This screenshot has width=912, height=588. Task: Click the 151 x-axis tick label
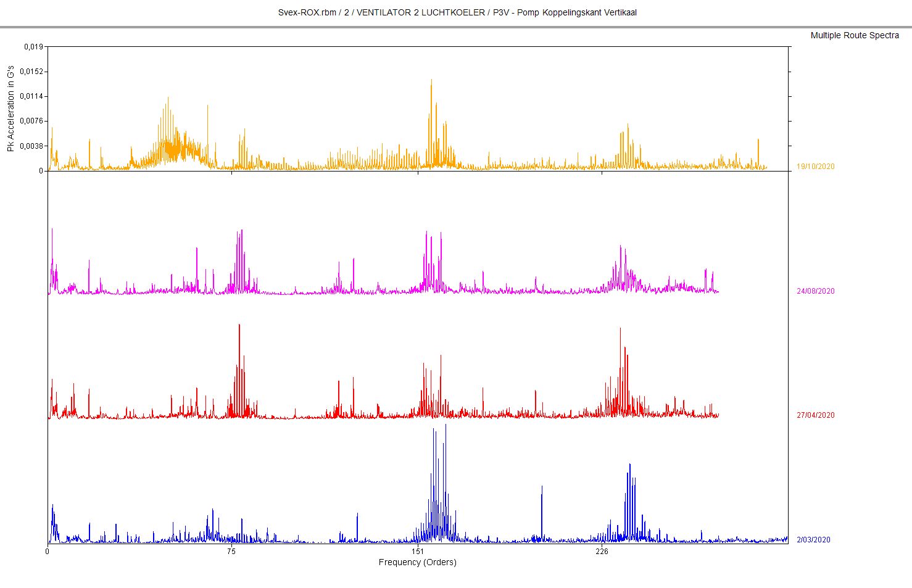point(418,552)
